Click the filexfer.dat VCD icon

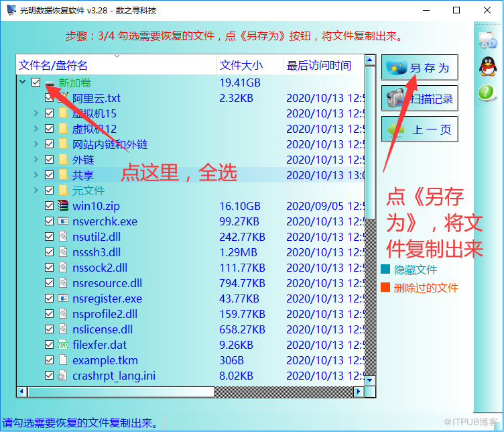coord(63,345)
